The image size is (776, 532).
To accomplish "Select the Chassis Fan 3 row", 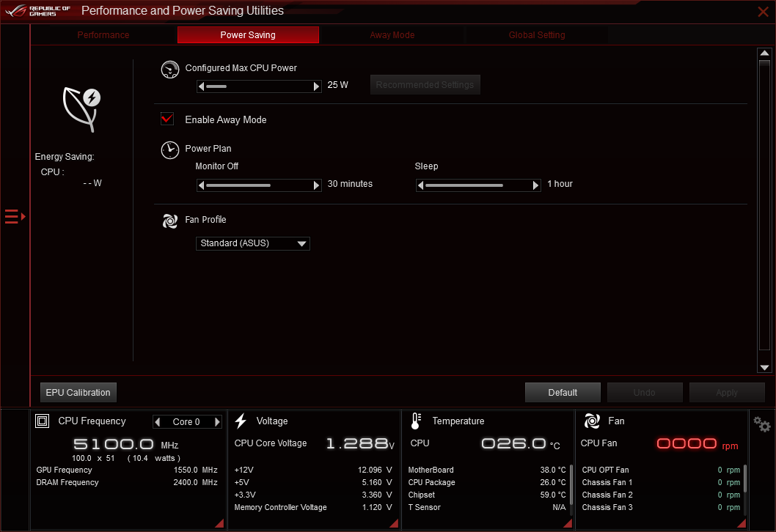I will point(661,507).
